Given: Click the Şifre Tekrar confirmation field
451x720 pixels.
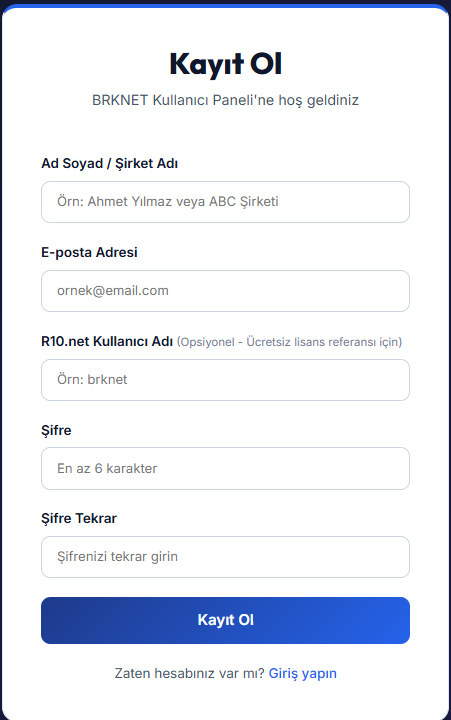Looking at the screenshot, I should [x=225, y=557].
